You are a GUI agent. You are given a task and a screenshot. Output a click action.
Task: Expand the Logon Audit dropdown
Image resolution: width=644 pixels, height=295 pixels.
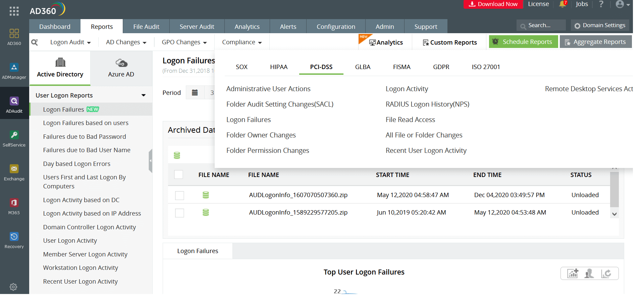70,42
